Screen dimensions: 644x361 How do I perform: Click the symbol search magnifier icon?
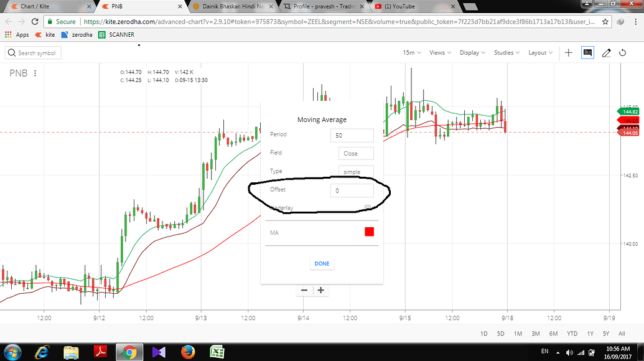tap(11, 52)
